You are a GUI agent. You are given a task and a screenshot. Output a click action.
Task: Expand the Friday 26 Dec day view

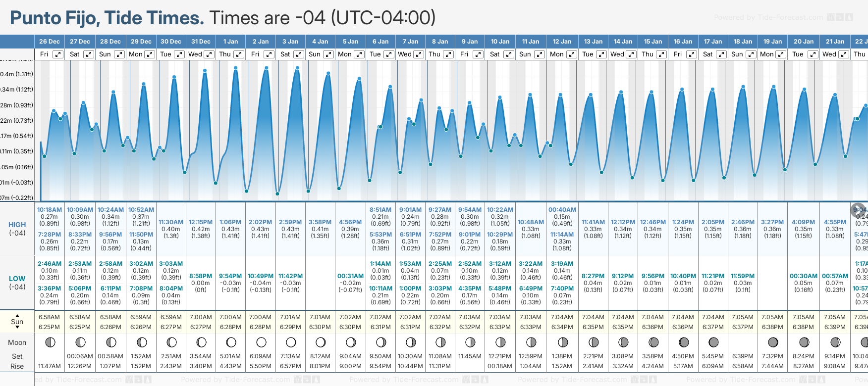[x=58, y=54]
